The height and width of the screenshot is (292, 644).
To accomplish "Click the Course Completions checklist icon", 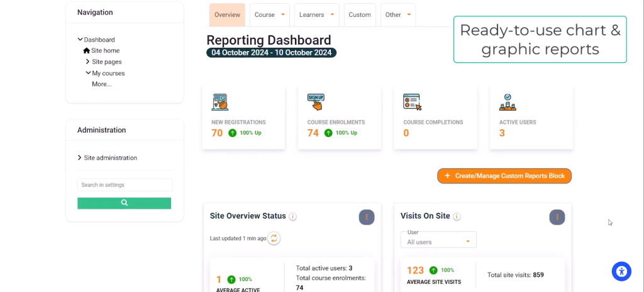I will 413,102.
